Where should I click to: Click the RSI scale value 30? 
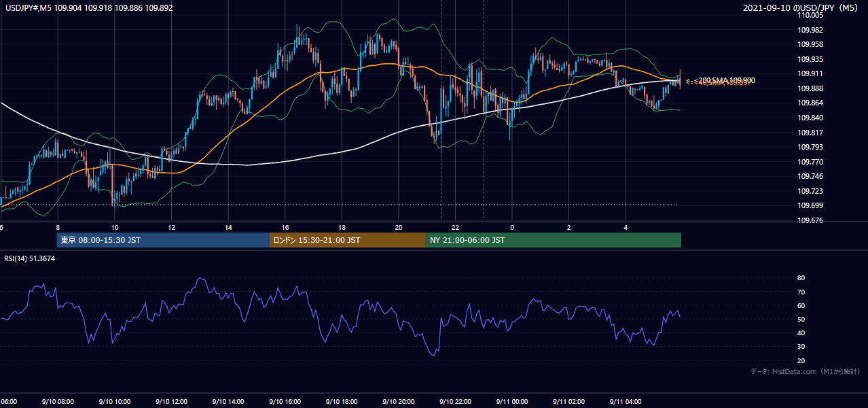click(801, 347)
